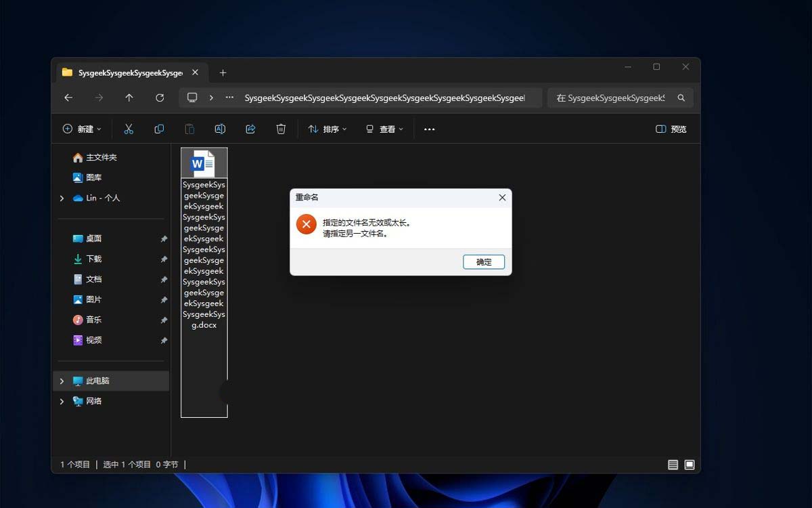The width and height of the screenshot is (812, 508).
Task: Select 下载 in the navigation pane
Action: pos(94,259)
